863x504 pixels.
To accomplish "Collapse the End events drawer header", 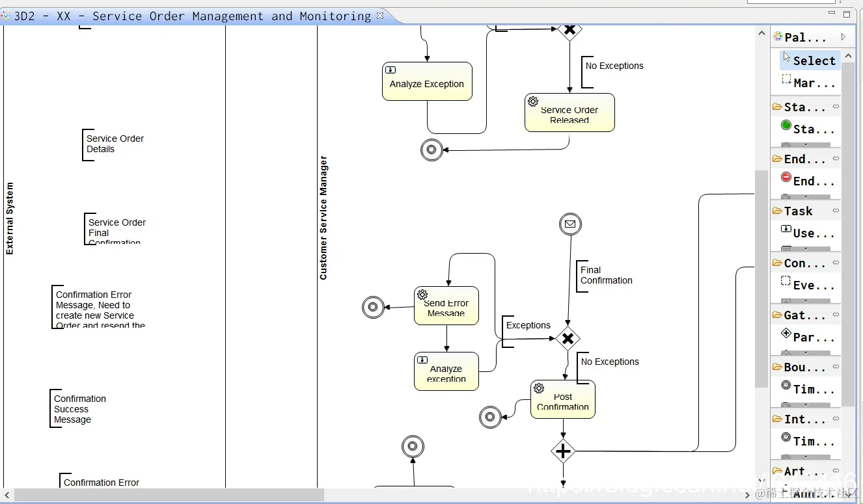I will click(x=806, y=159).
